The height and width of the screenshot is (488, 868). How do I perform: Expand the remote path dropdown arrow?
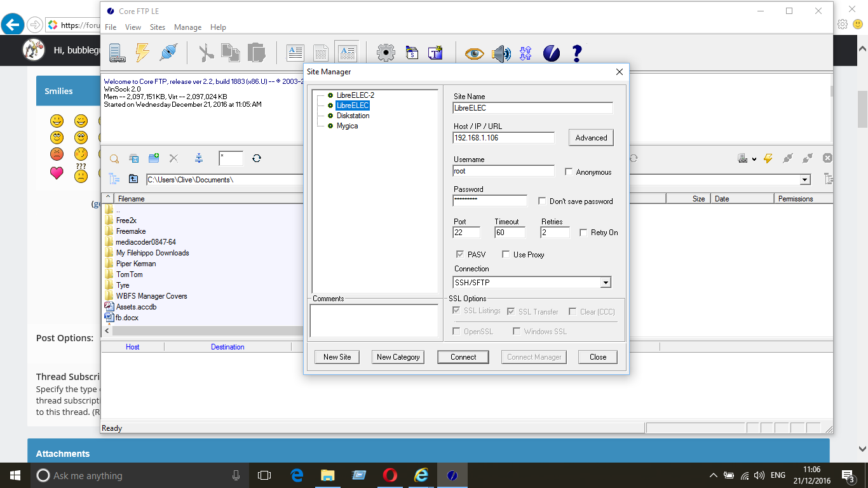coord(805,180)
